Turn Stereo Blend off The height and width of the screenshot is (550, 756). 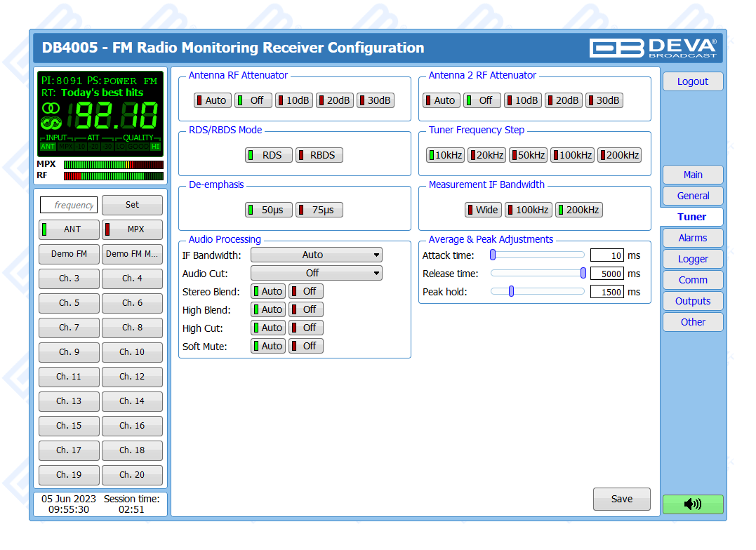pos(306,291)
